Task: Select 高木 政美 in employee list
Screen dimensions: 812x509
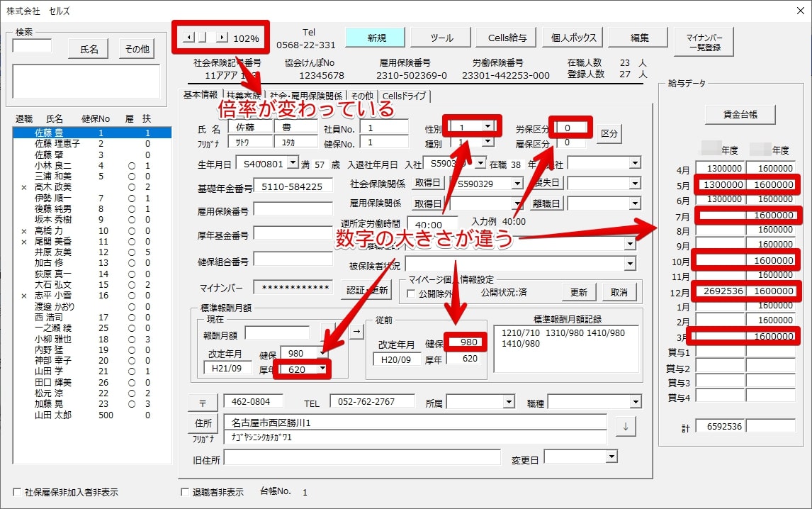Action: click(91, 187)
